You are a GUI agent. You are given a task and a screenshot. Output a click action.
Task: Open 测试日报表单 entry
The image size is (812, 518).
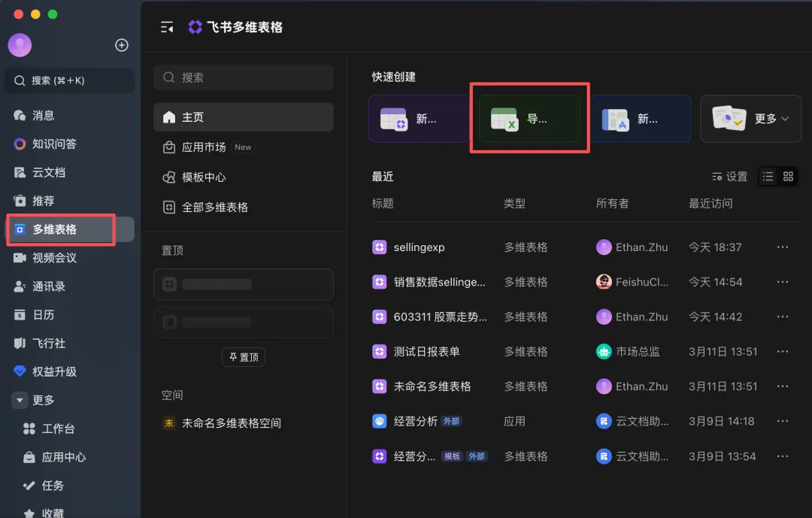tap(427, 352)
